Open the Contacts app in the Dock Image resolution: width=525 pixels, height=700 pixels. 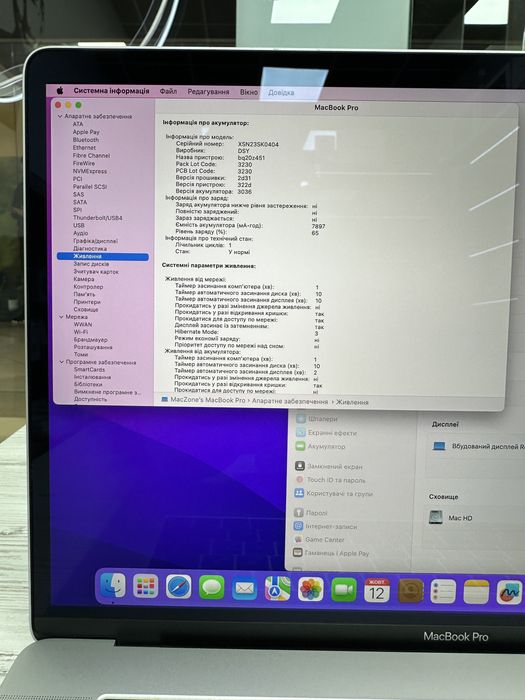point(410,591)
